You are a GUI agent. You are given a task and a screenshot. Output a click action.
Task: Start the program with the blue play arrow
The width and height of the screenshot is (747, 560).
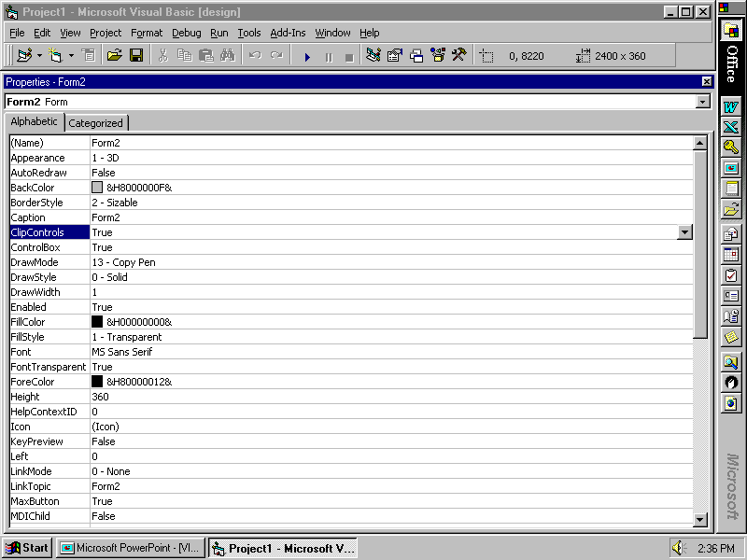tap(307, 57)
